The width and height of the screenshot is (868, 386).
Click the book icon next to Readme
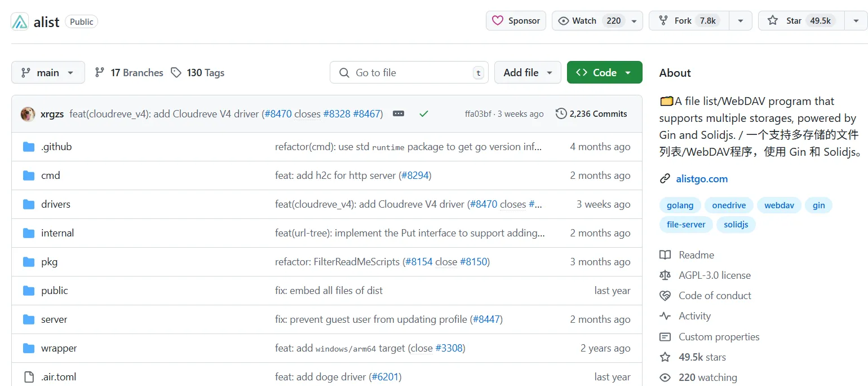665,255
